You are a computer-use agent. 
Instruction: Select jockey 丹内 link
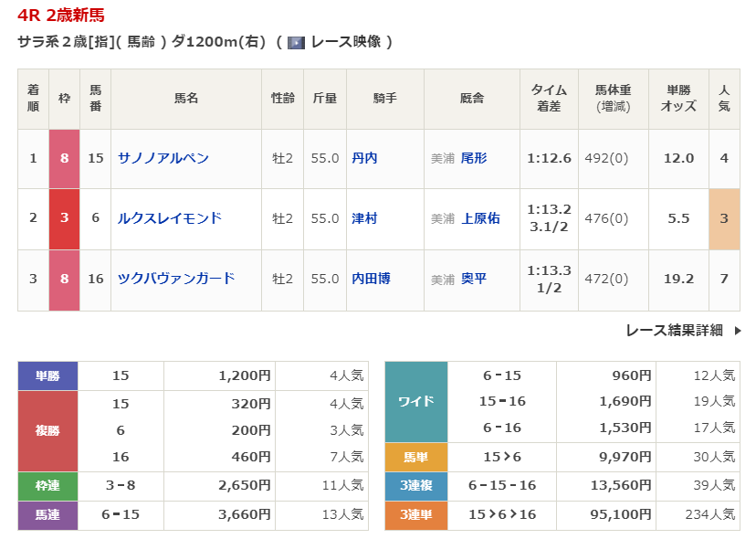(364, 158)
